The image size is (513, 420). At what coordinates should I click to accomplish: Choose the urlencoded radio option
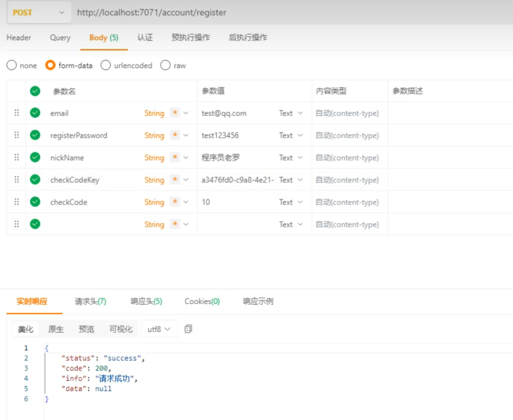(x=106, y=66)
